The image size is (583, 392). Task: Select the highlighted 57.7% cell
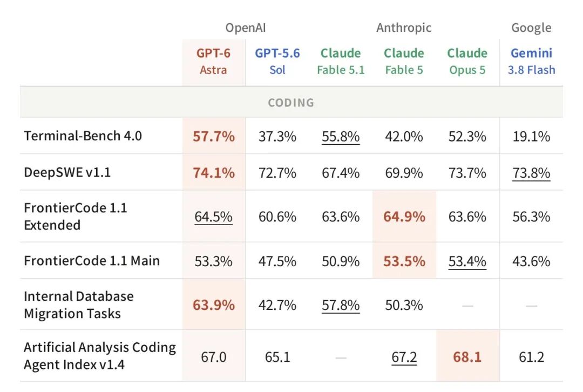[x=214, y=136]
